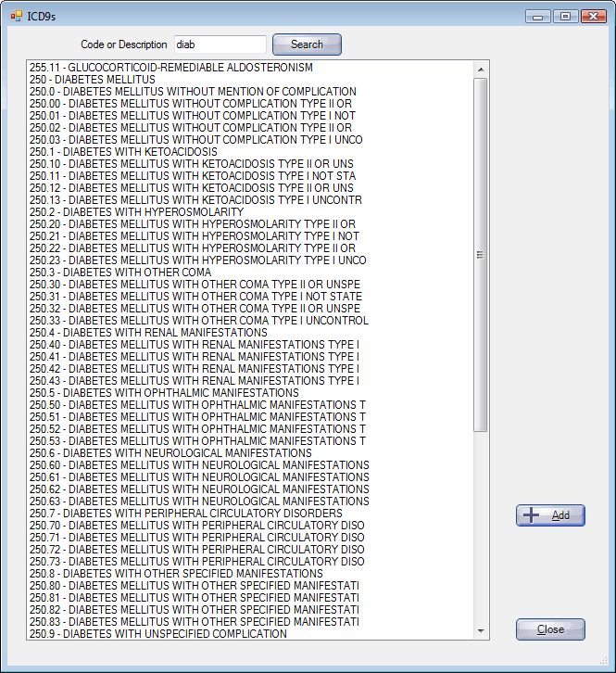Click the ICD9s window title bar icon
The image size is (616, 673).
(x=17, y=17)
